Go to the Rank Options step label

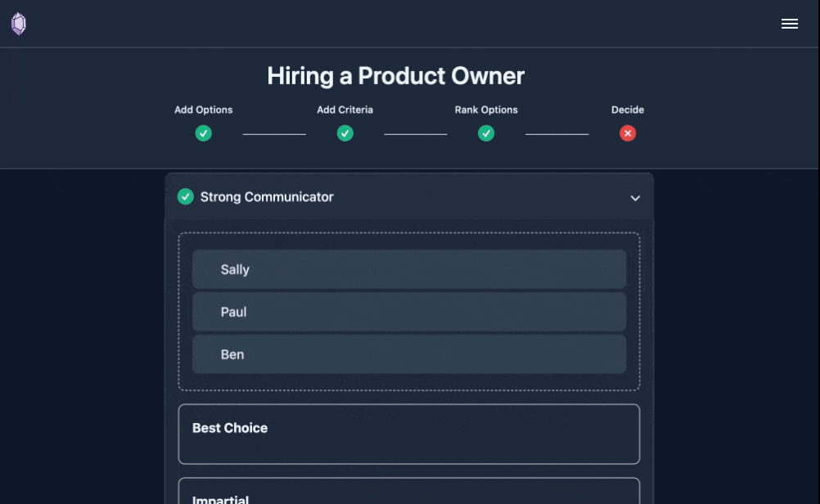[486, 110]
